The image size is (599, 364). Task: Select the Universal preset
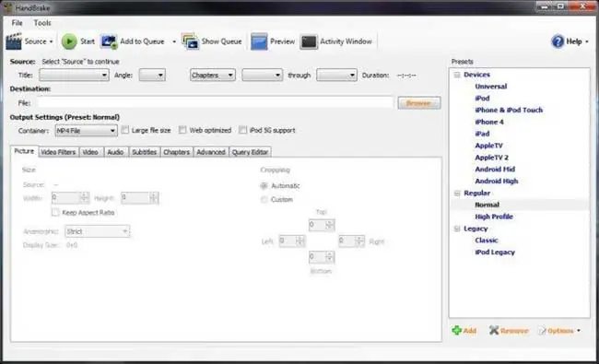(491, 87)
